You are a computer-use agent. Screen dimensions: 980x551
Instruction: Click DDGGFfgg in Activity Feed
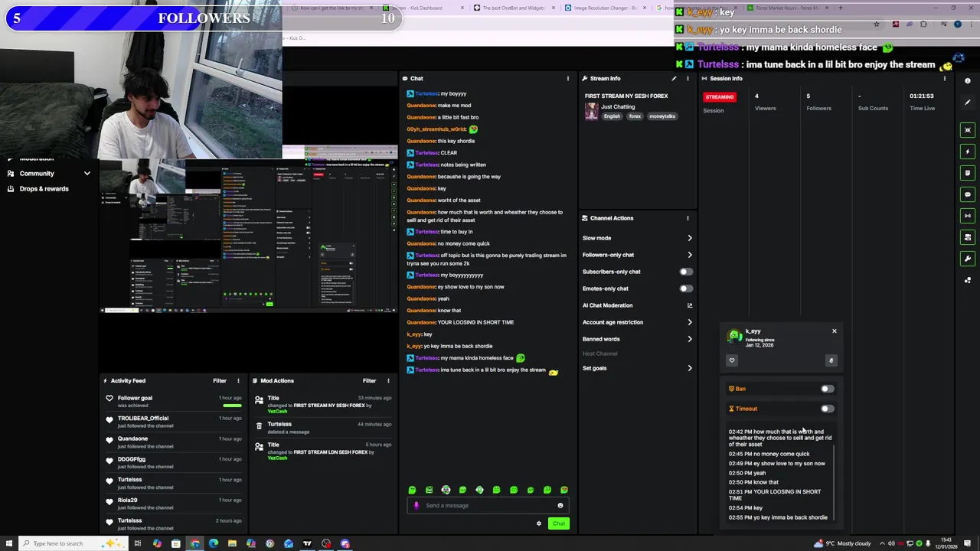tap(131, 459)
